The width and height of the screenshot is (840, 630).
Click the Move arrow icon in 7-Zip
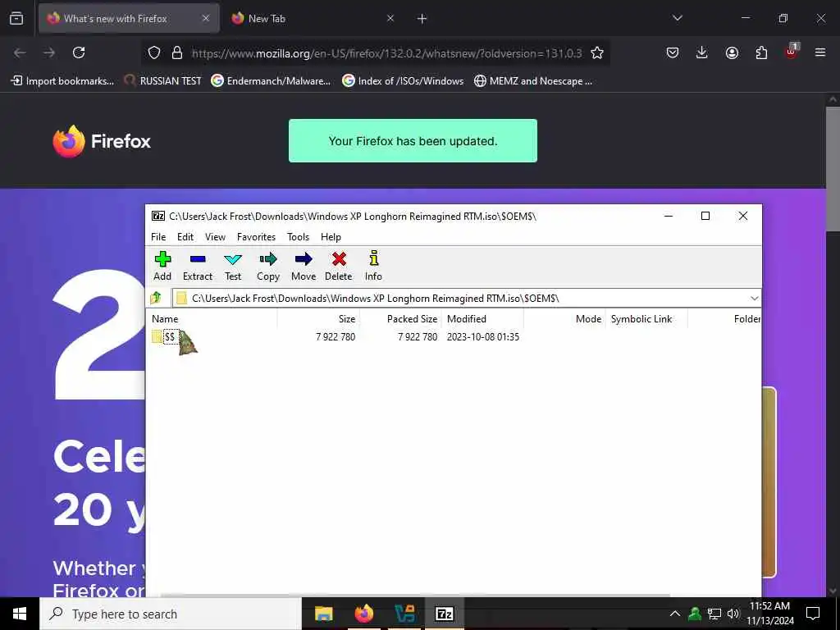304,267
